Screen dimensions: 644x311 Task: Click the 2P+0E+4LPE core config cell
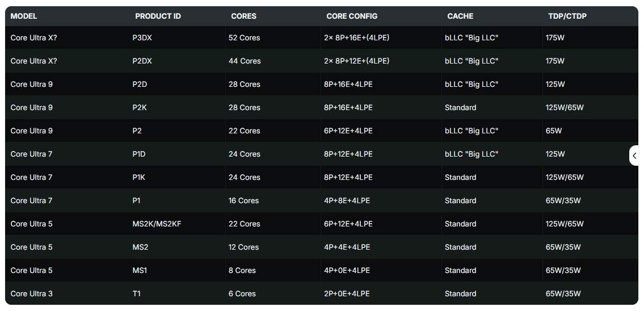coord(346,294)
